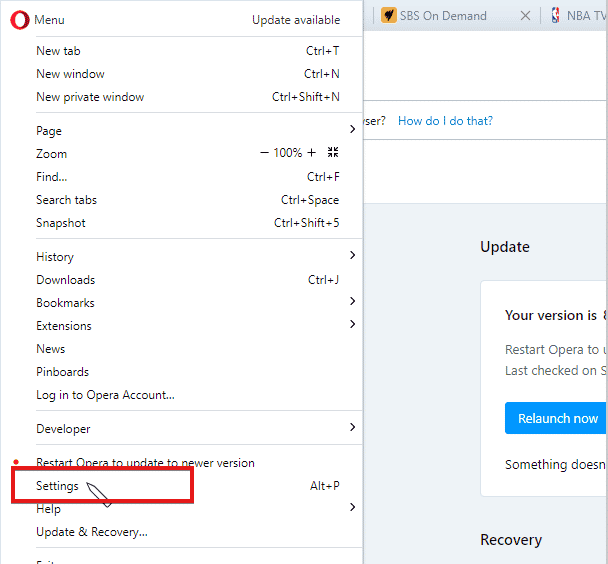Click the NBA tab favicon
The height and width of the screenshot is (564, 608).
point(556,16)
